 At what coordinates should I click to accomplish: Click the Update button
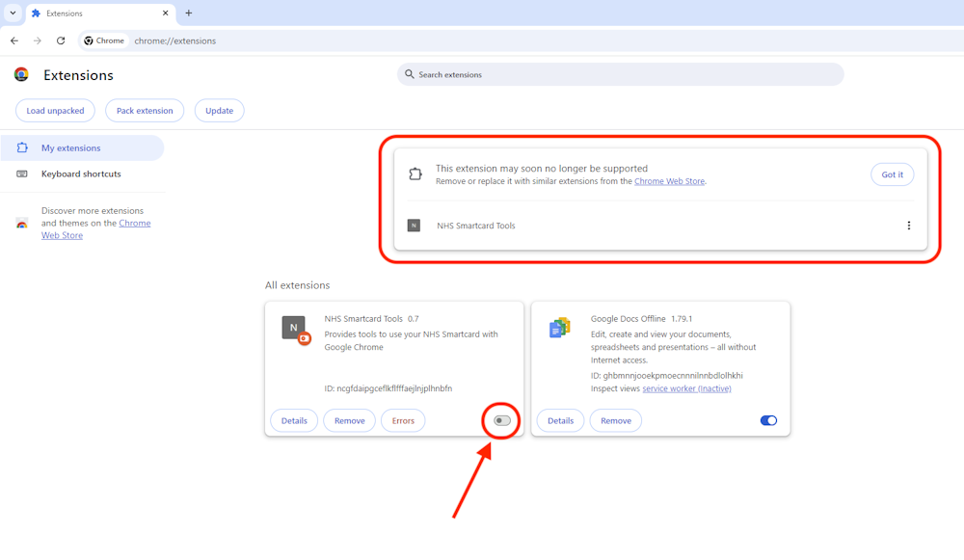coord(220,111)
